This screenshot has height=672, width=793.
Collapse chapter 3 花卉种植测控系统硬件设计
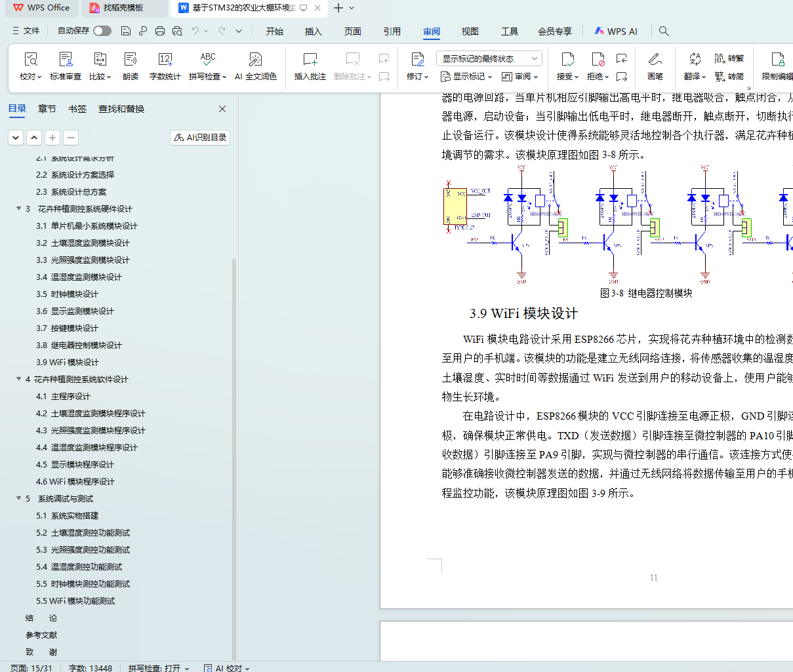click(x=18, y=208)
